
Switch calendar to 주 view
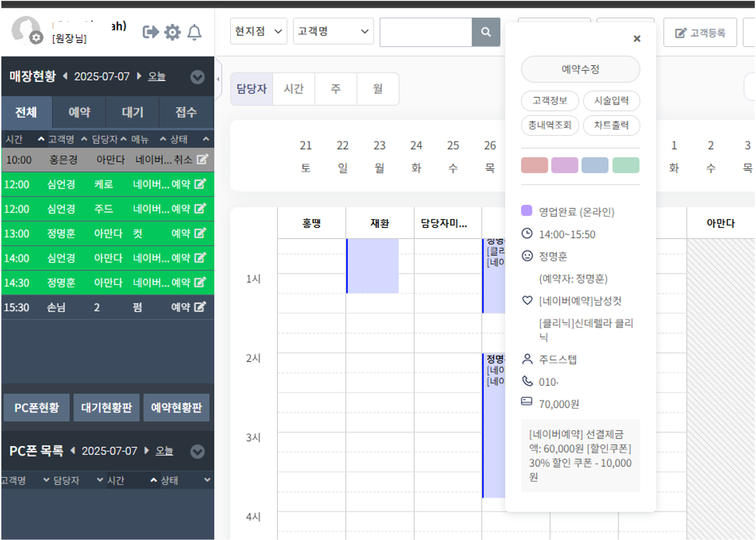(x=336, y=89)
